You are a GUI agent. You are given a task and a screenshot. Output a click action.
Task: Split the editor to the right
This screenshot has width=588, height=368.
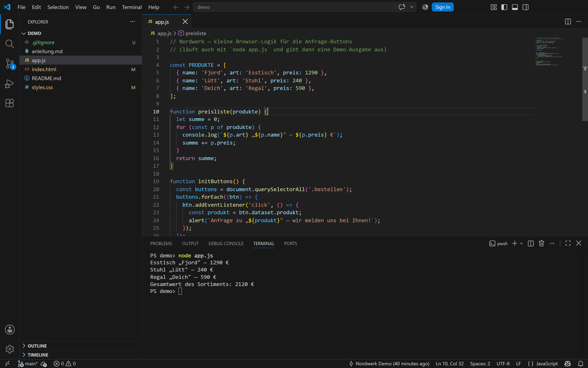coord(568,22)
